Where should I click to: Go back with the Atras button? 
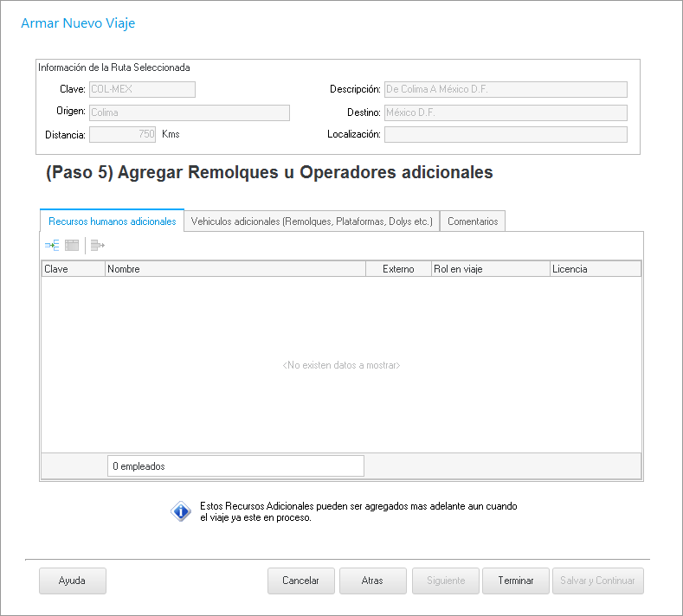click(x=372, y=581)
